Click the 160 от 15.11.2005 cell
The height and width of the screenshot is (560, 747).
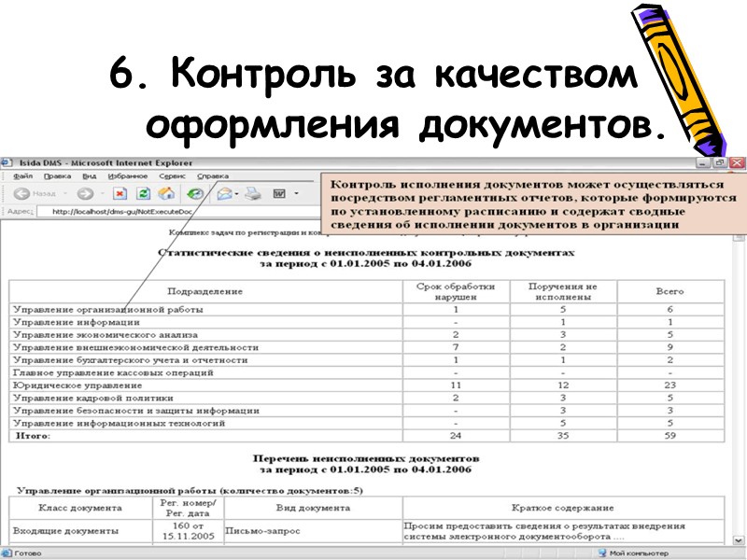189,531
